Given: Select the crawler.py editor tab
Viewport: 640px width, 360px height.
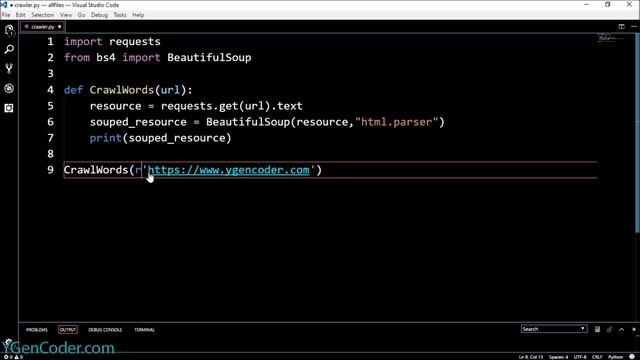Looking at the screenshot, I should [42, 27].
